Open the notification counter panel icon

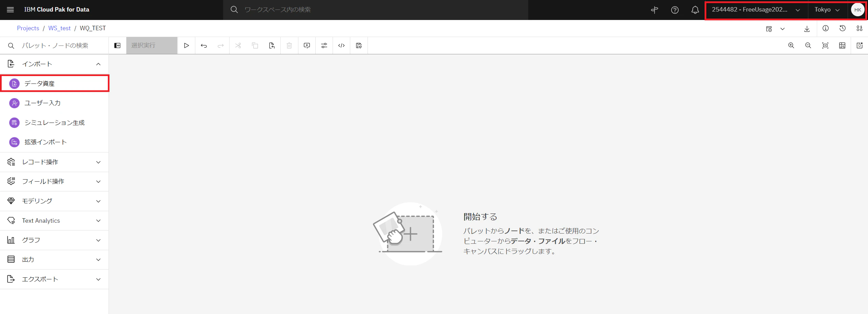point(860,45)
